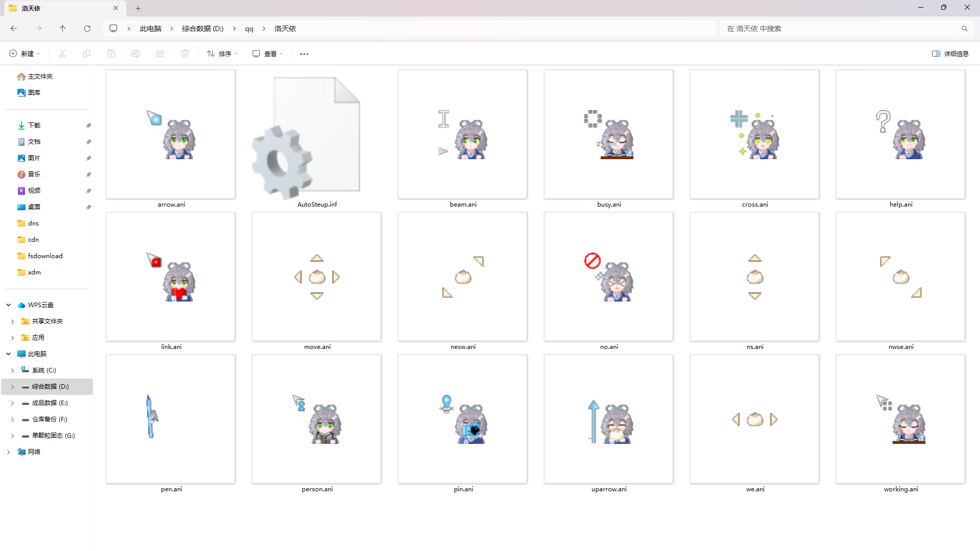Click the Refresh button near address bar
The height and width of the screenshot is (551, 980).
click(87, 29)
